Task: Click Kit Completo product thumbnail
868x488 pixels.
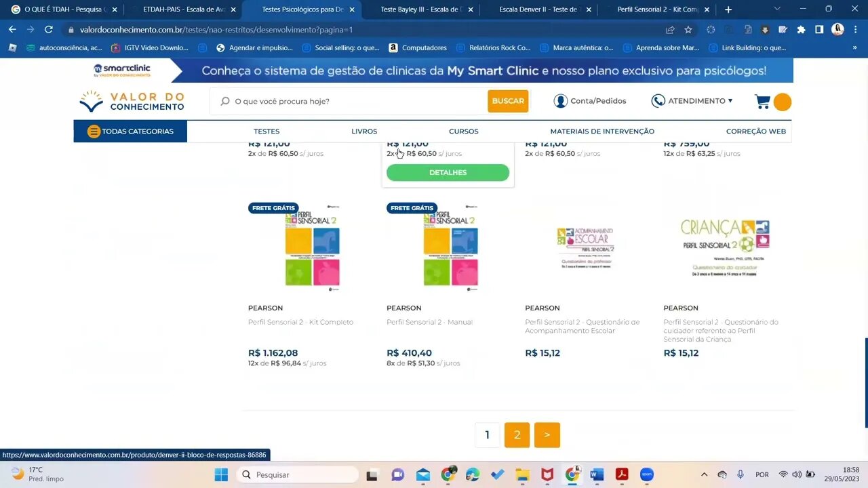Action: pos(313,247)
